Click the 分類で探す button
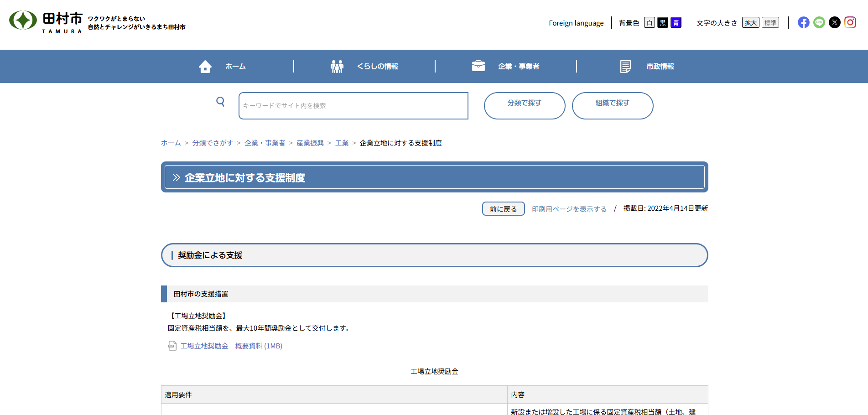The height and width of the screenshot is (415, 868). (525, 106)
